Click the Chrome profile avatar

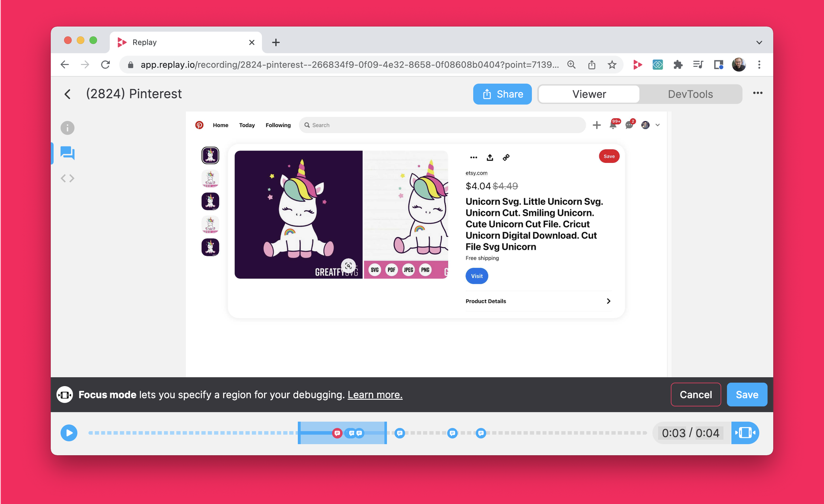[x=739, y=64]
